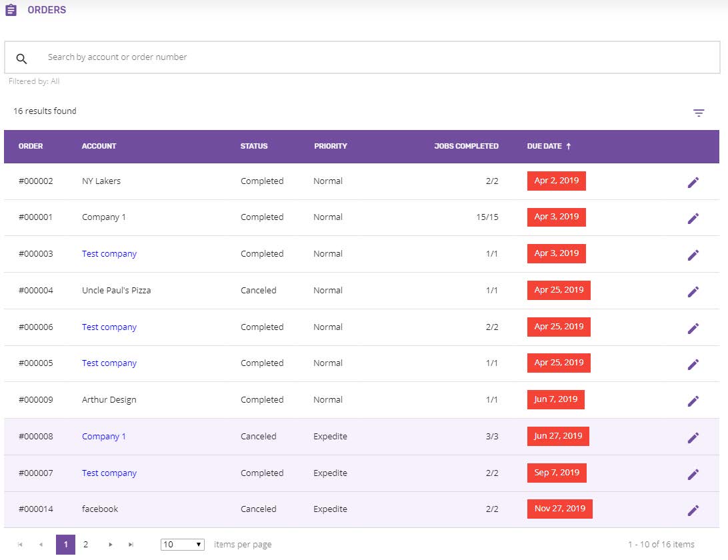This screenshot has height=560, width=728.
Task: Sort table by Status column
Action: [x=253, y=146]
